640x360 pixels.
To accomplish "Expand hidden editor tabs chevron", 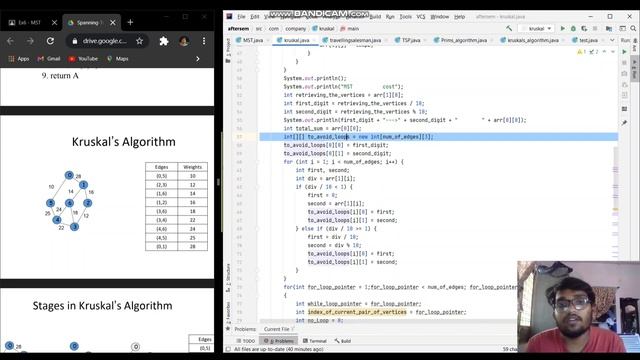I will (x=612, y=40).
